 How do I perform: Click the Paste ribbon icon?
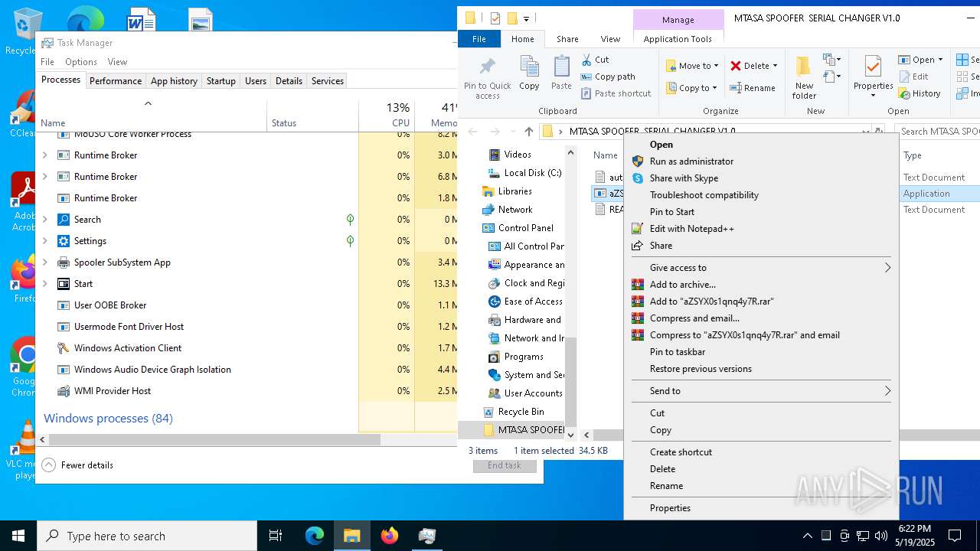[561, 73]
